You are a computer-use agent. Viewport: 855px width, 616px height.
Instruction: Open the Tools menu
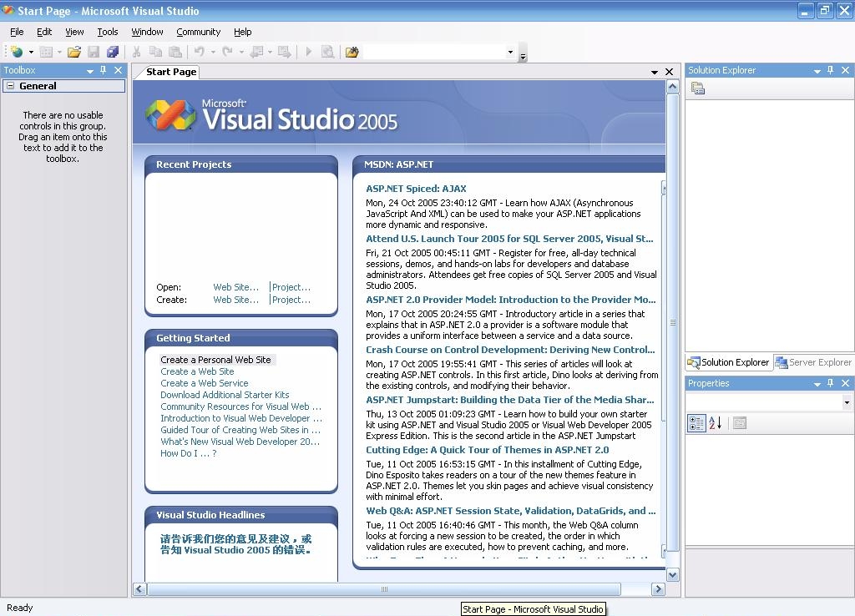[x=108, y=32]
